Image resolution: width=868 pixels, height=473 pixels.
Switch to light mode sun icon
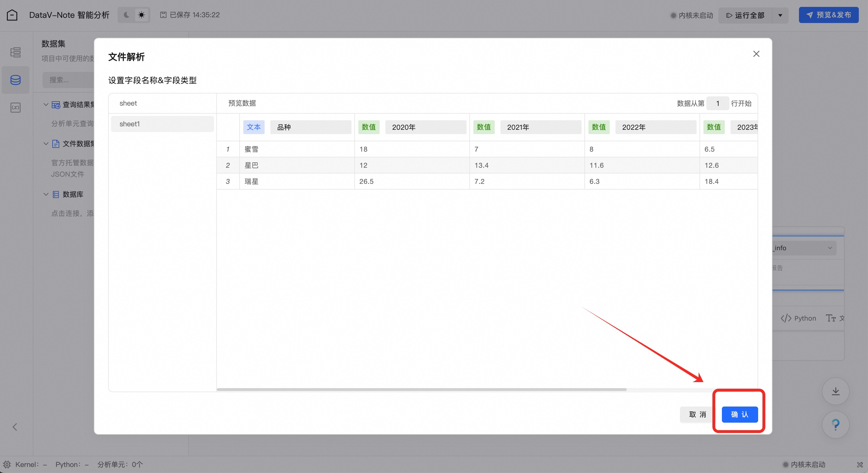click(142, 15)
